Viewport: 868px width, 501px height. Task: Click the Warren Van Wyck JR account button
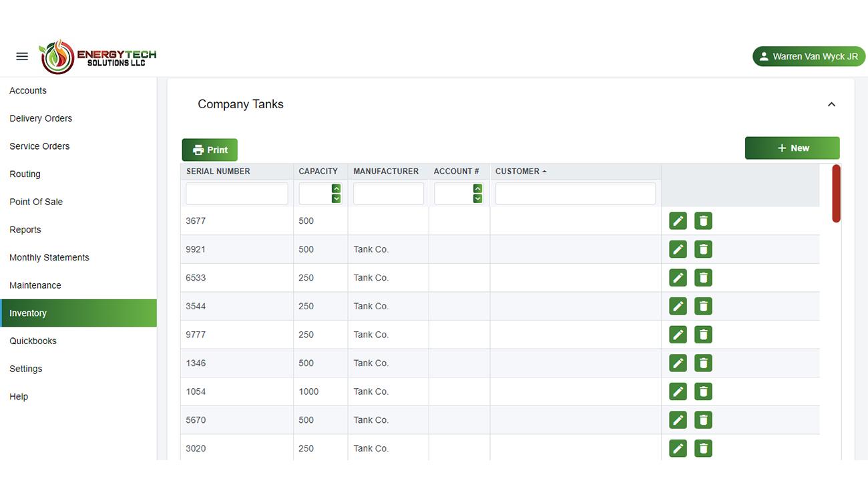click(809, 56)
